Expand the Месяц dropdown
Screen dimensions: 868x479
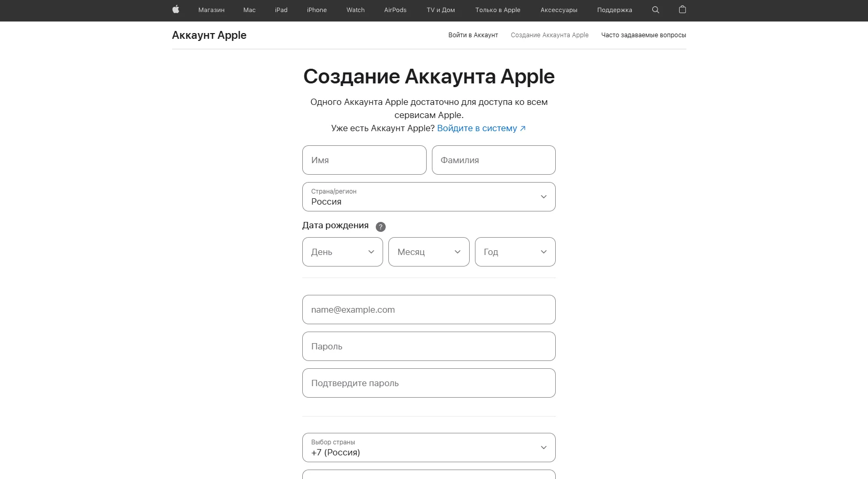click(x=429, y=252)
